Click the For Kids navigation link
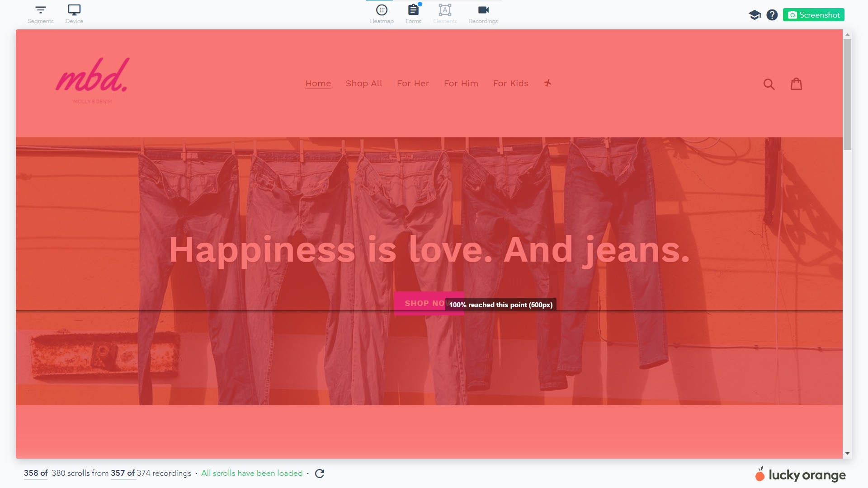 [x=510, y=84]
